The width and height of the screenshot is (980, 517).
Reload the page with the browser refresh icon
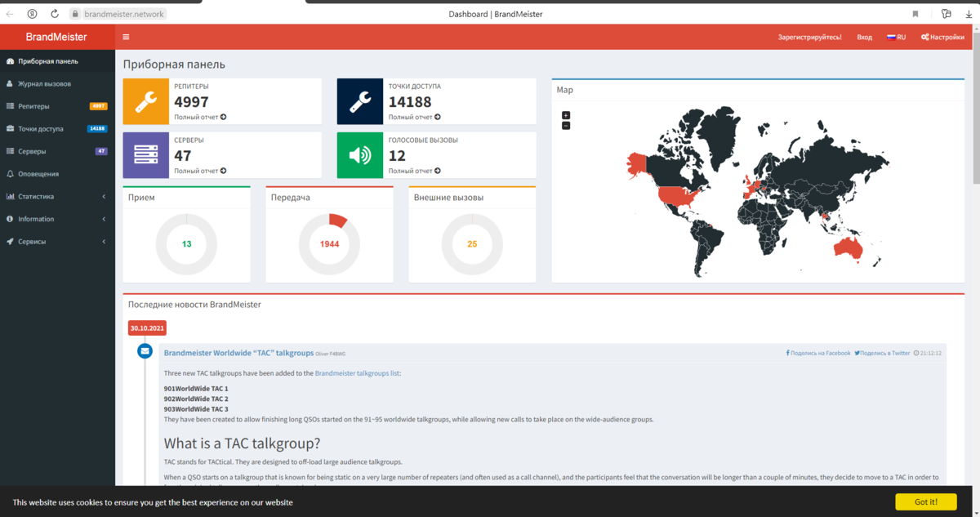(55, 14)
